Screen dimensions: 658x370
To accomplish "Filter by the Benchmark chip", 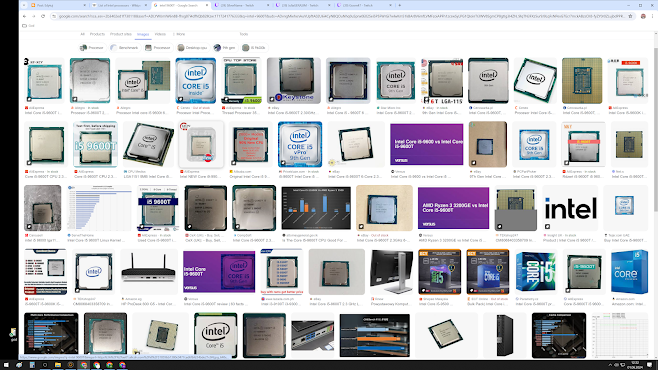I will coord(124,48).
